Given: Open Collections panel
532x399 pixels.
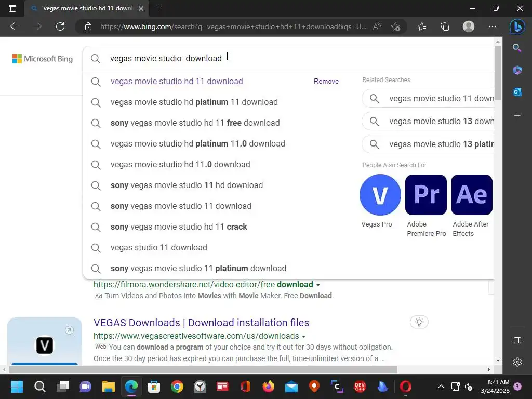Looking at the screenshot, I should [x=445, y=26].
